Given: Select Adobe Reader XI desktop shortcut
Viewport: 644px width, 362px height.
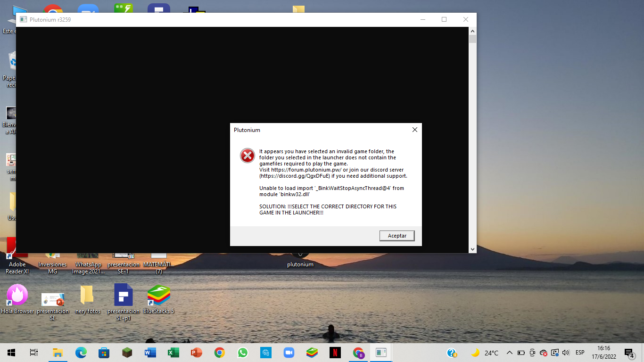Looking at the screenshot, I should click(17, 257).
